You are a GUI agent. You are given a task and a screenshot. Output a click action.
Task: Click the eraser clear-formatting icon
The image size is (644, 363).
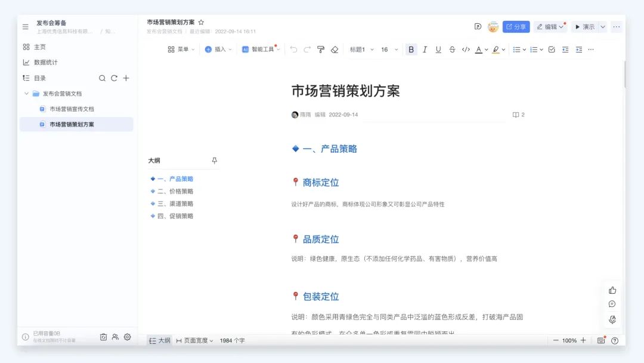[335, 50]
